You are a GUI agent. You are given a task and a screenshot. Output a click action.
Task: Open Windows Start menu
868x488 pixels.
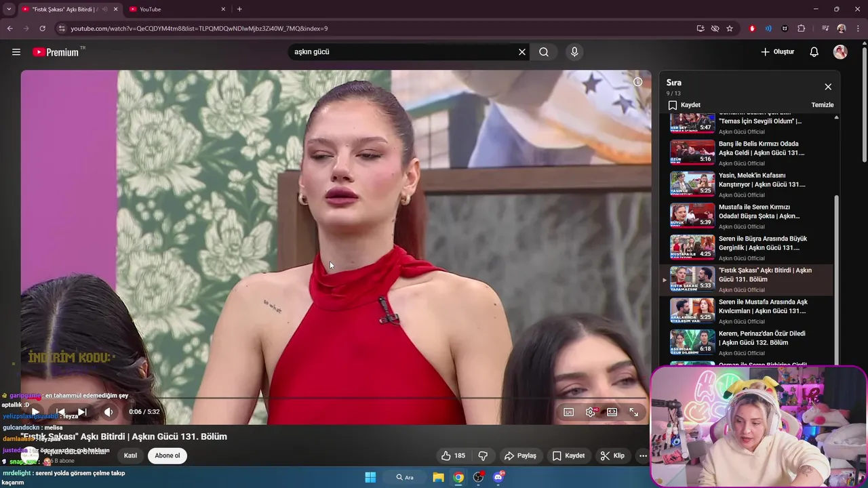pyautogui.click(x=370, y=477)
